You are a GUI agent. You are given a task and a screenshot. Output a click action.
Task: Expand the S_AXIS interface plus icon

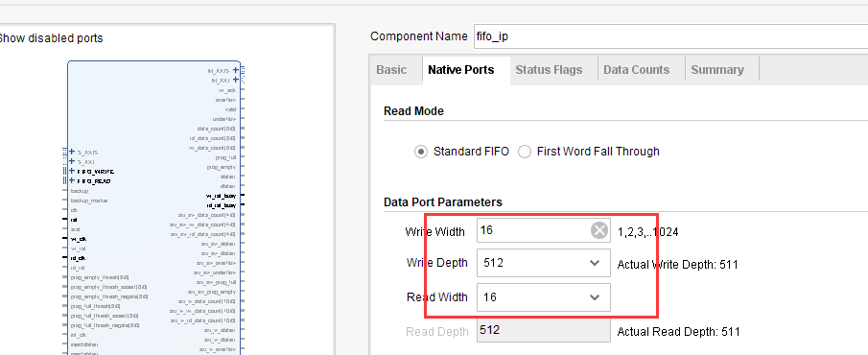coord(72,152)
